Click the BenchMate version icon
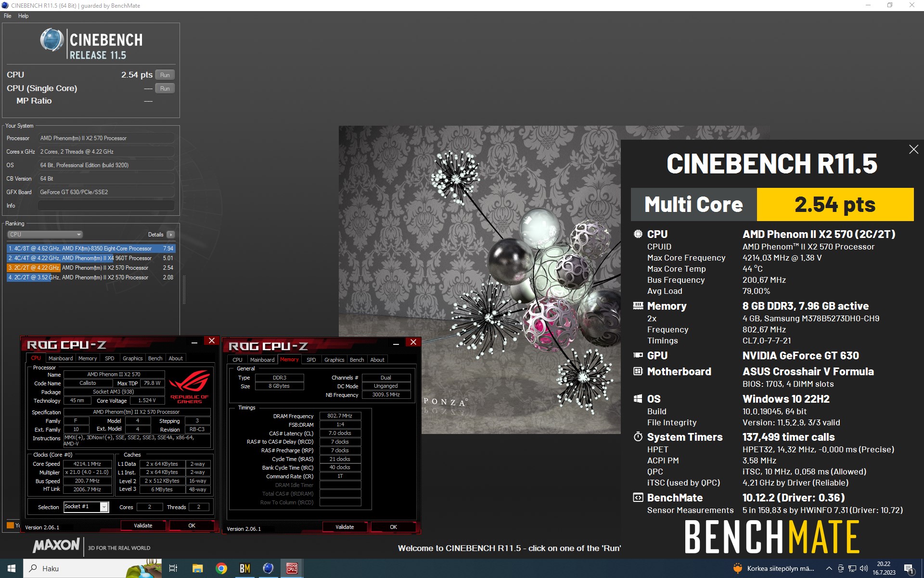This screenshot has height=578, width=924. 638,498
